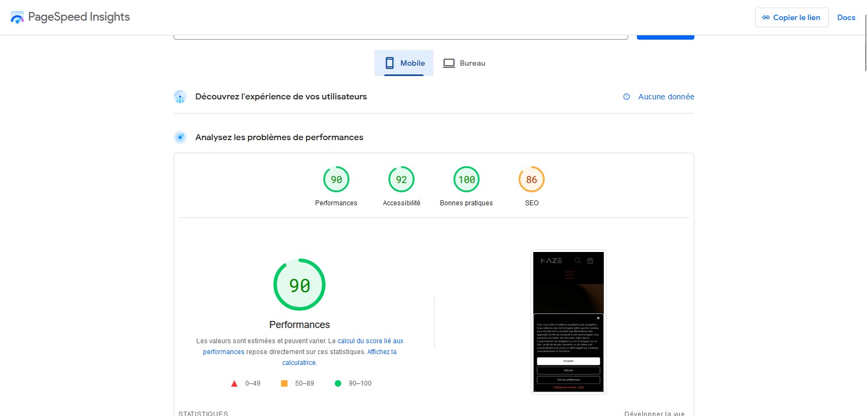The width and height of the screenshot is (868, 416).
Task: Click the Bonnes pratiques label
Action: coord(467,203)
